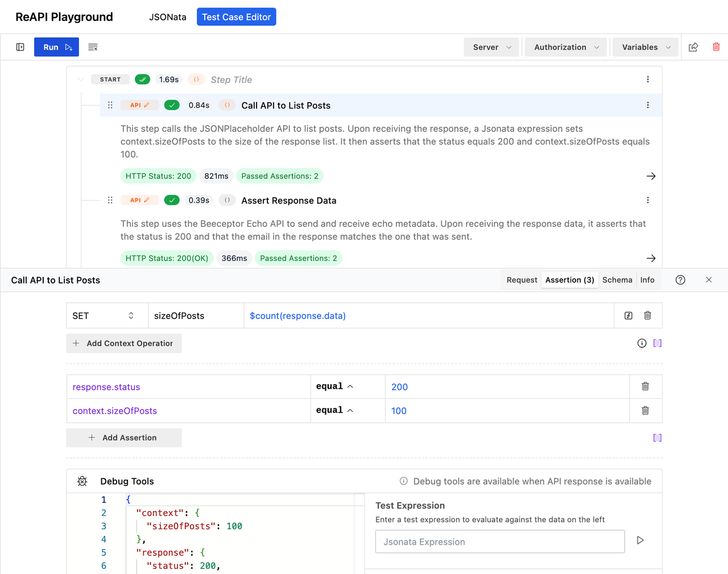
Task: Delete the SET sizeOfPosts context operator
Action: click(647, 315)
